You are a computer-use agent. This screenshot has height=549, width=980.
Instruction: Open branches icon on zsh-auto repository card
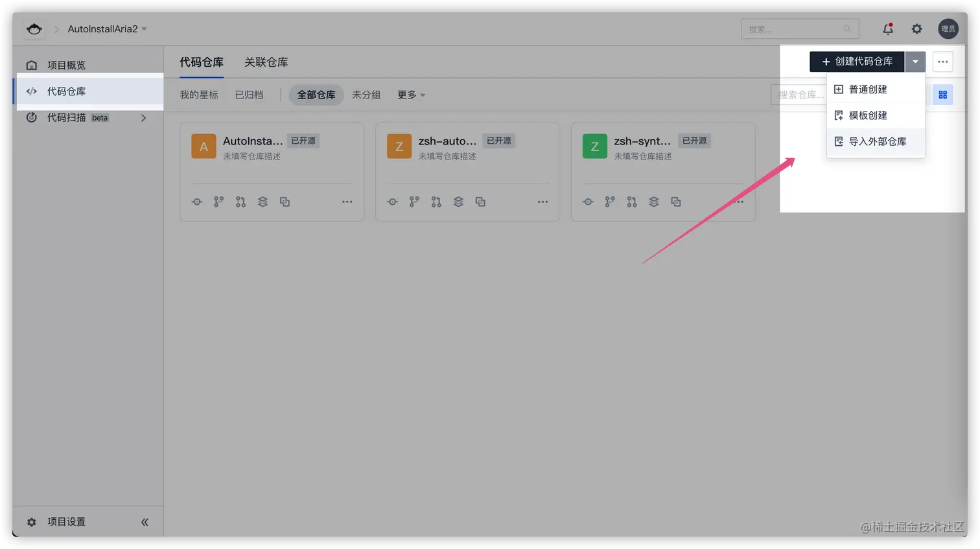click(414, 202)
